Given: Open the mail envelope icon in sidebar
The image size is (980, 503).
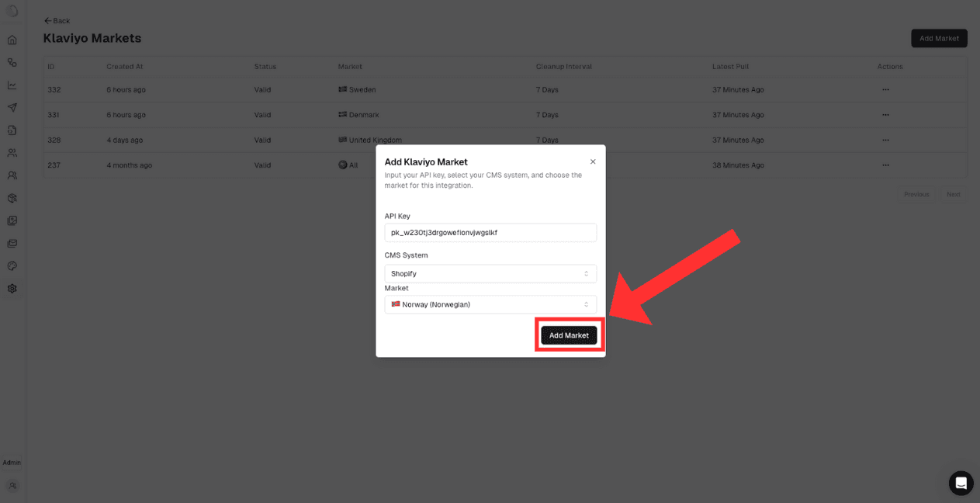Looking at the screenshot, I should 12,243.
